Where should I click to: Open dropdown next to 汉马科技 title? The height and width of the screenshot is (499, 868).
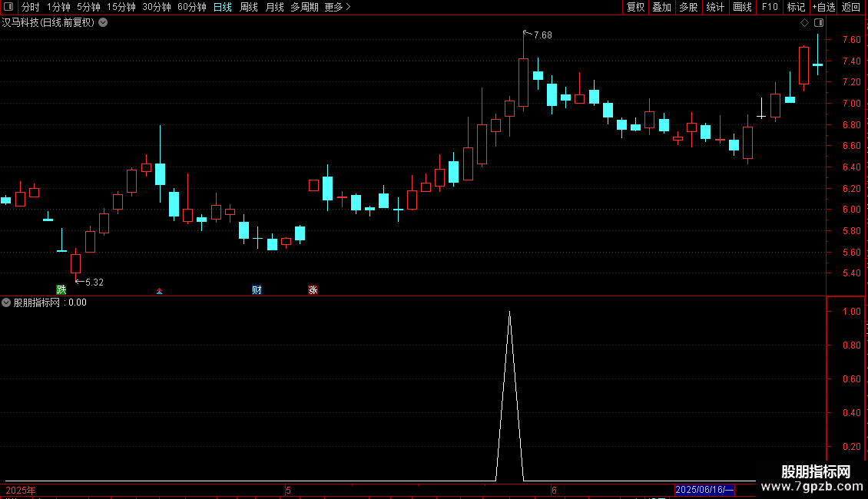tap(103, 23)
